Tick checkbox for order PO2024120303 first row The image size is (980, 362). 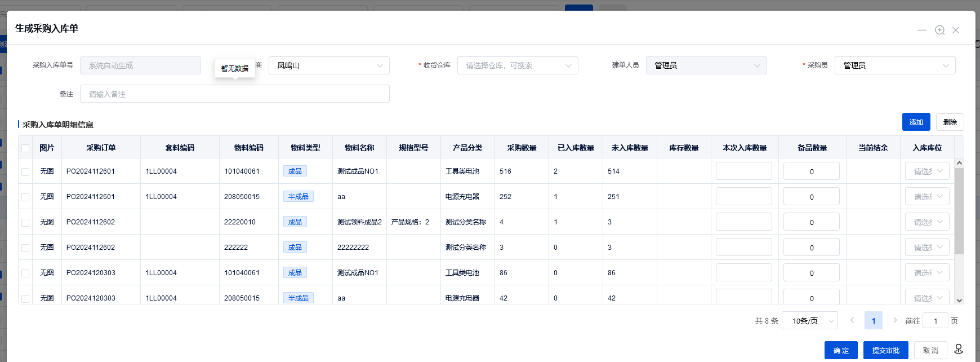point(25,273)
